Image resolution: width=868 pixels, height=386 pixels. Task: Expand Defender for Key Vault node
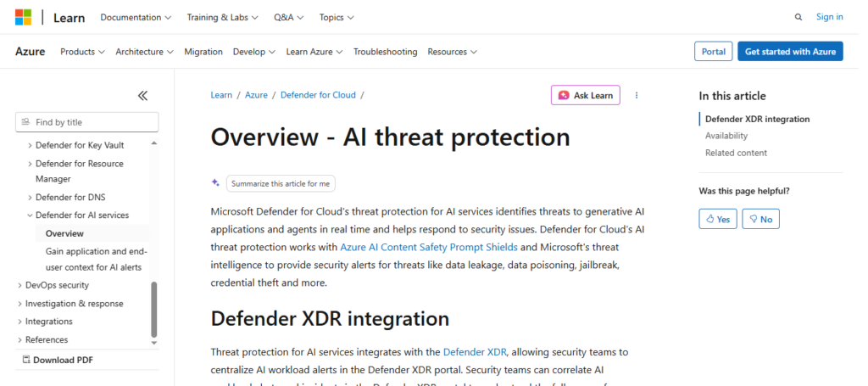tap(31, 146)
